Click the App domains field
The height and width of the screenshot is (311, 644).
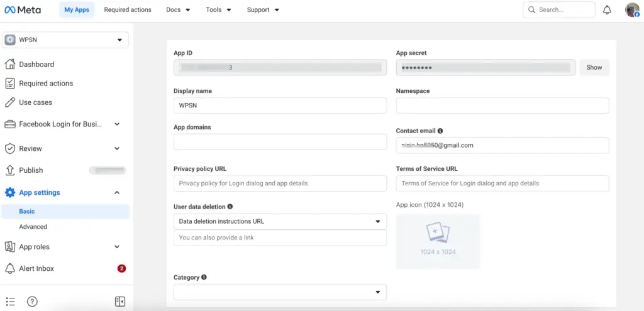point(280,142)
